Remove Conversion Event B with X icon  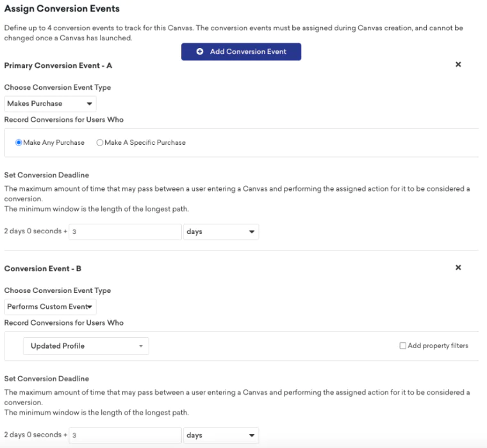pos(458,268)
